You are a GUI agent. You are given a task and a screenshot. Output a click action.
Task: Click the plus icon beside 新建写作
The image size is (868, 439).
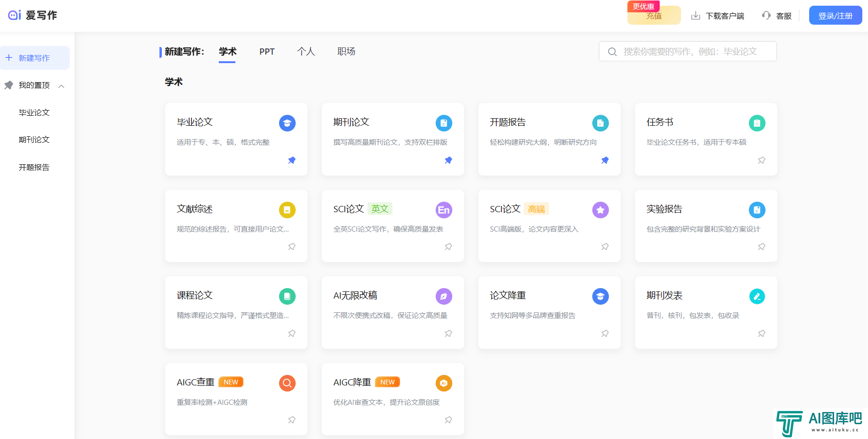[x=9, y=58]
